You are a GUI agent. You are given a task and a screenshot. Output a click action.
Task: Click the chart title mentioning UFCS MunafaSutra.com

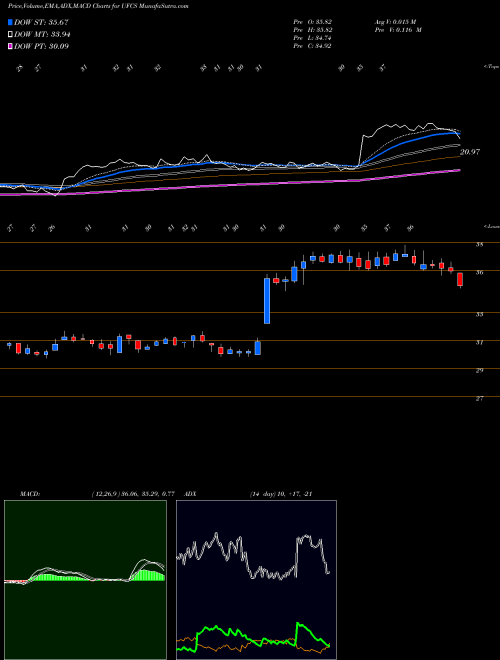pyautogui.click(x=98, y=6)
